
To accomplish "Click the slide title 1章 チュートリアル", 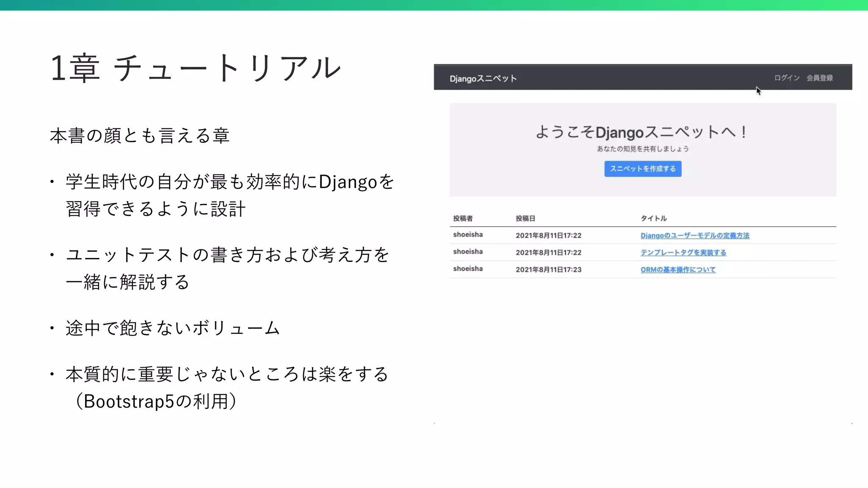I will click(x=196, y=68).
